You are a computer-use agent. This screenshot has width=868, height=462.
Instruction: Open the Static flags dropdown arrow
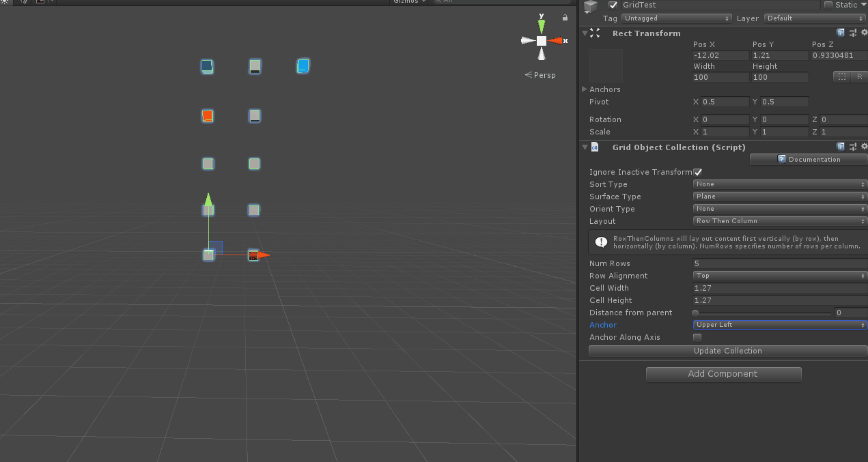point(863,5)
